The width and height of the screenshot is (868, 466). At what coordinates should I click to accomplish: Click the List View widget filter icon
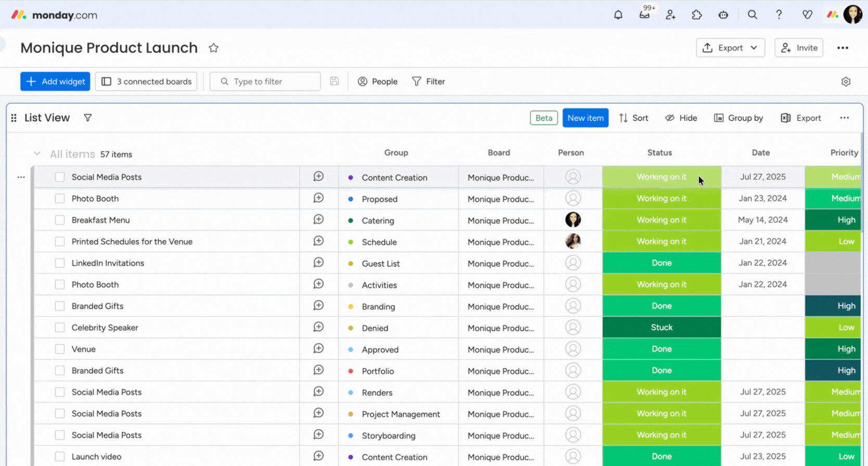click(88, 118)
